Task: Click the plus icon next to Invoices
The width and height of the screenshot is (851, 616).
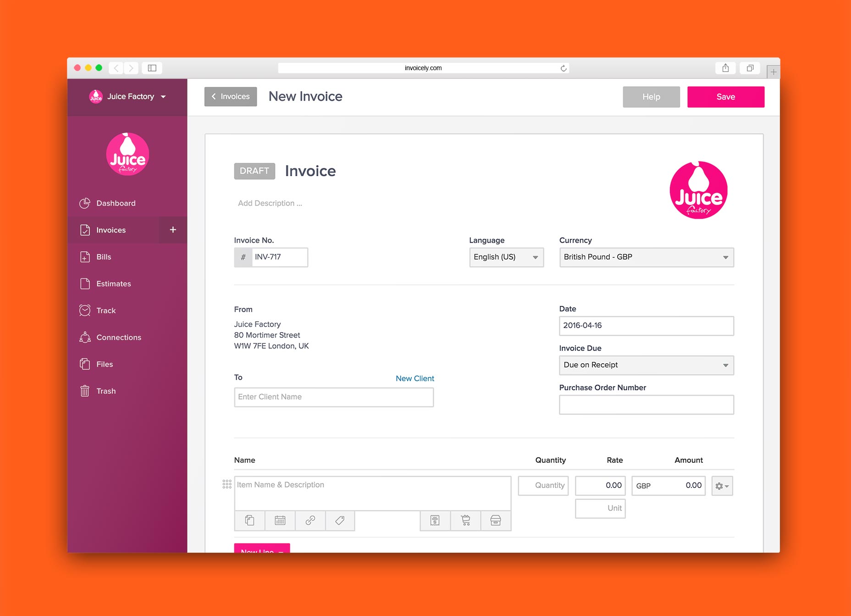Action: (x=173, y=230)
